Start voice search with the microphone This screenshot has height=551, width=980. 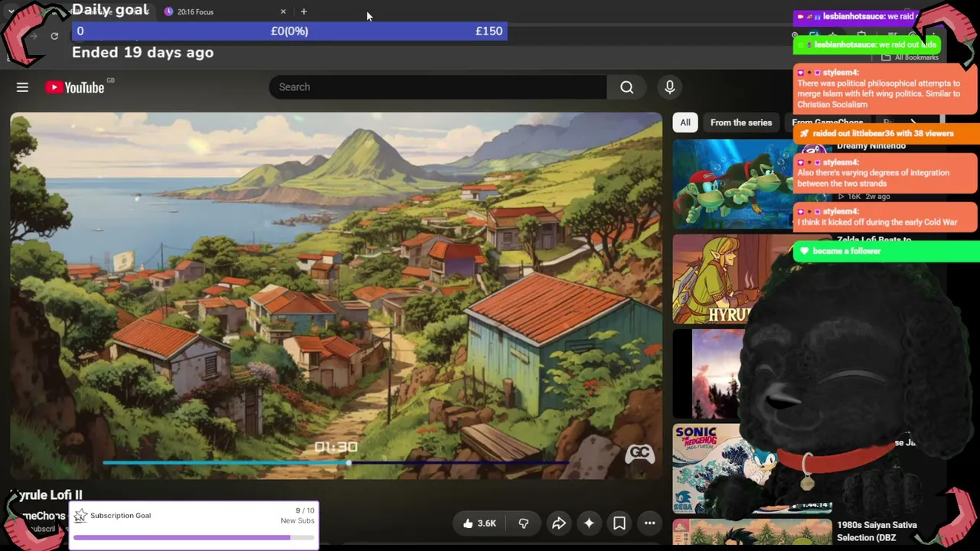(x=670, y=87)
